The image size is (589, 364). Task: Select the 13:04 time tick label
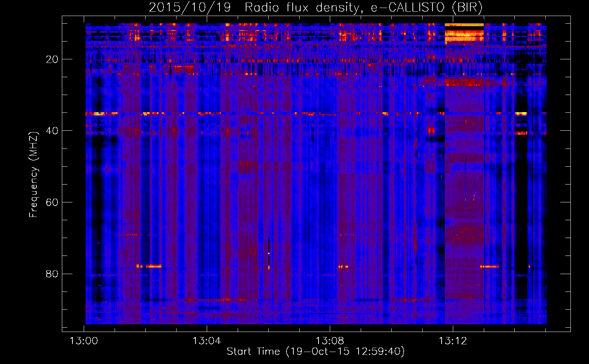coord(207,341)
